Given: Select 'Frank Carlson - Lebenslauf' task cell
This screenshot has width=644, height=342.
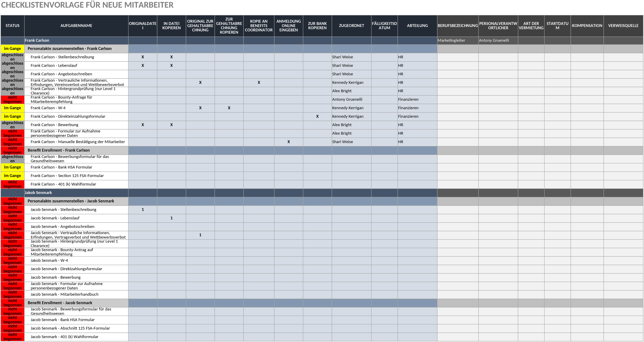Looking at the screenshot, I should pos(76,65).
